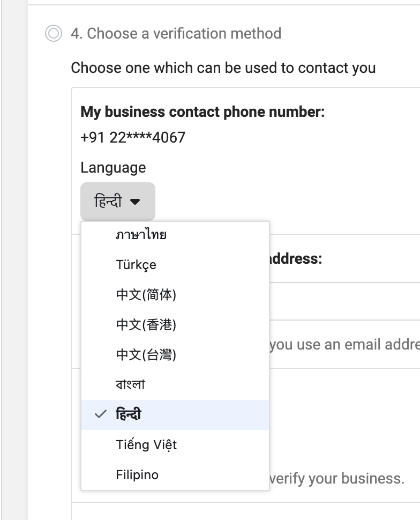
Task: Pick 中文(香港) Hong Kong Chinese
Action: (x=146, y=325)
